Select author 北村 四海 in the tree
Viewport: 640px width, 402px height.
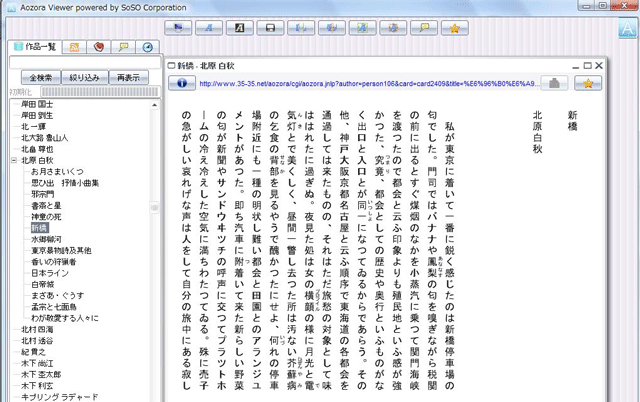tap(37, 329)
